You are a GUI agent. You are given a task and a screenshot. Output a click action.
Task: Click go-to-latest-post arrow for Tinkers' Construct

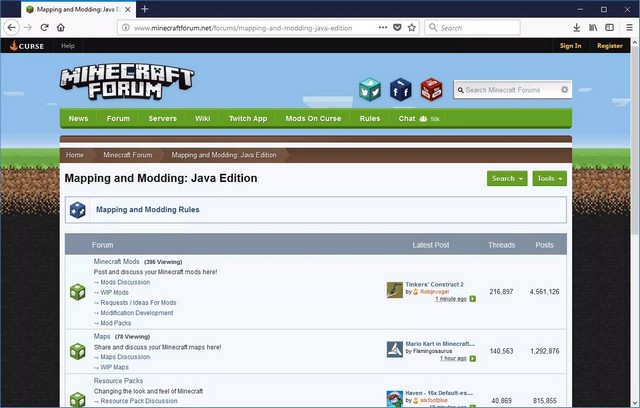473,299
